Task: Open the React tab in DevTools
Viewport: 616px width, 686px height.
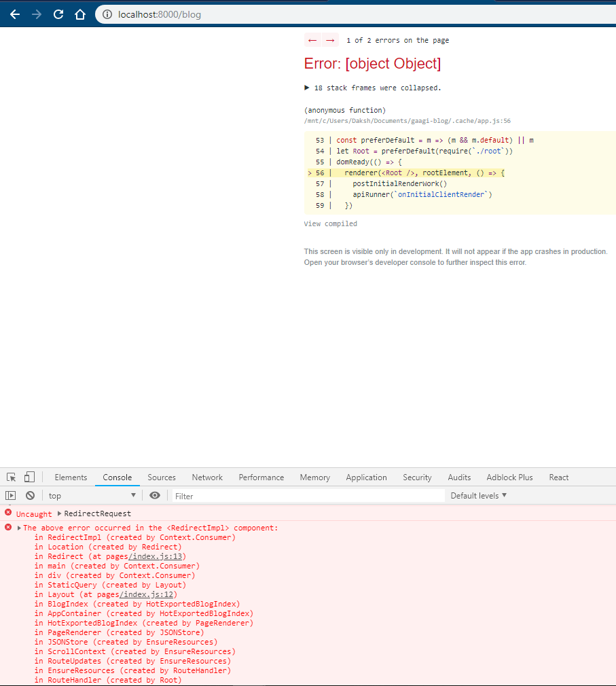Action: [x=558, y=477]
